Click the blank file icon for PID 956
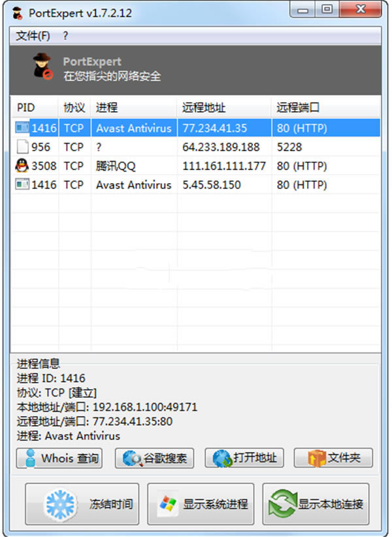 [x=22, y=147]
